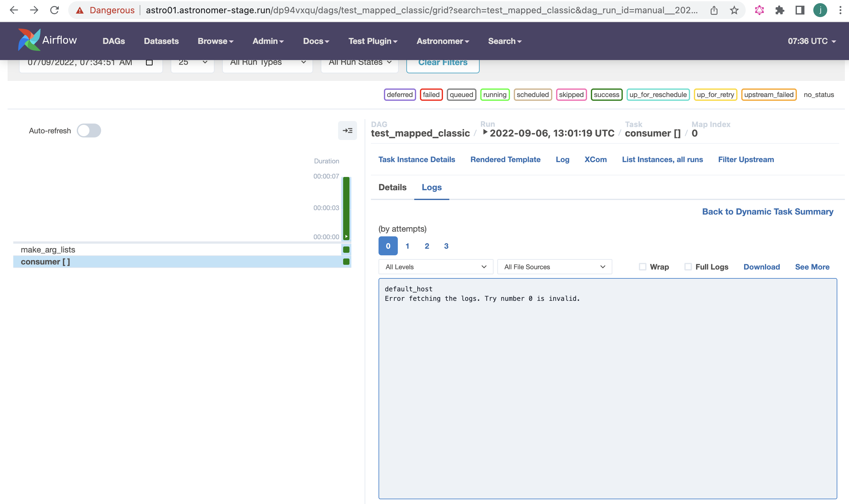Click the Dangerous warning triangle in the address bar
The height and width of the screenshot is (504, 849).
tap(80, 10)
